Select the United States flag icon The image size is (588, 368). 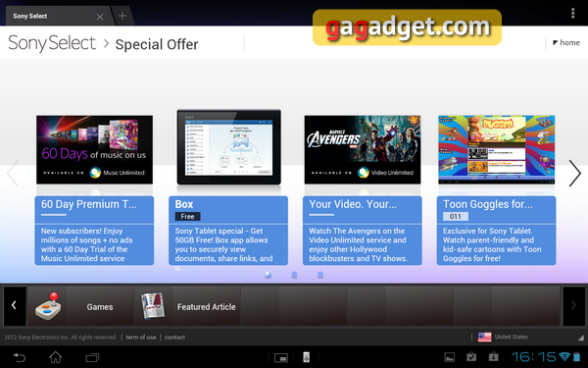484,337
